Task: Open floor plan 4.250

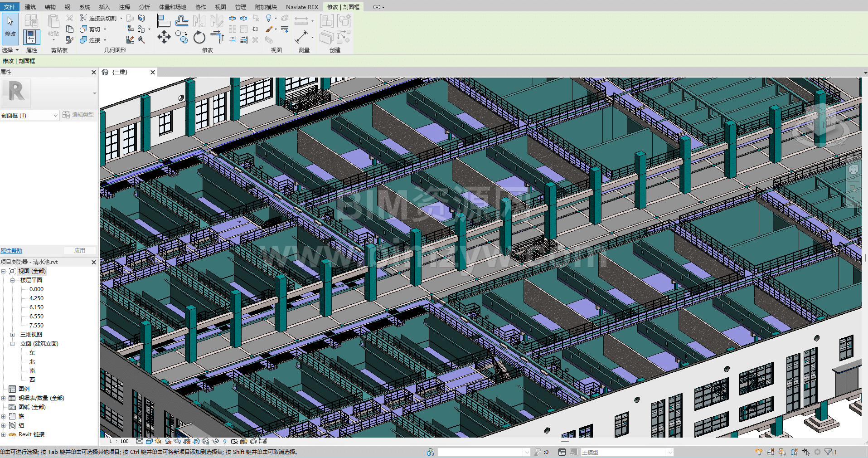Action: tap(36, 298)
